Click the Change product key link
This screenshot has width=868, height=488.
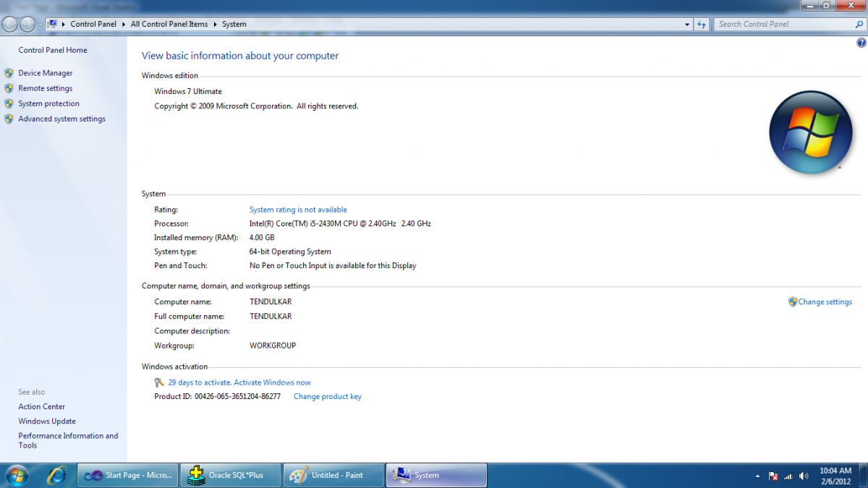pyautogui.click(x=328, y=397)
